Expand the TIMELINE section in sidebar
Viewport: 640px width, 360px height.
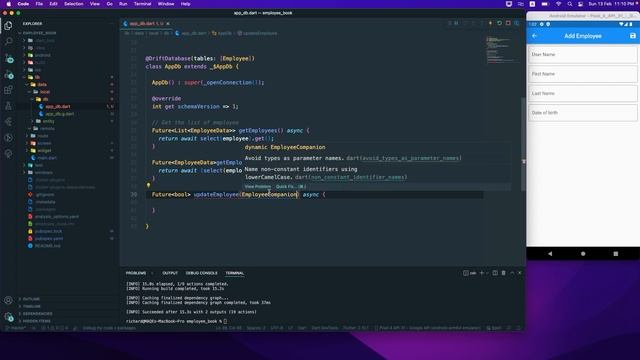point(31,307)
